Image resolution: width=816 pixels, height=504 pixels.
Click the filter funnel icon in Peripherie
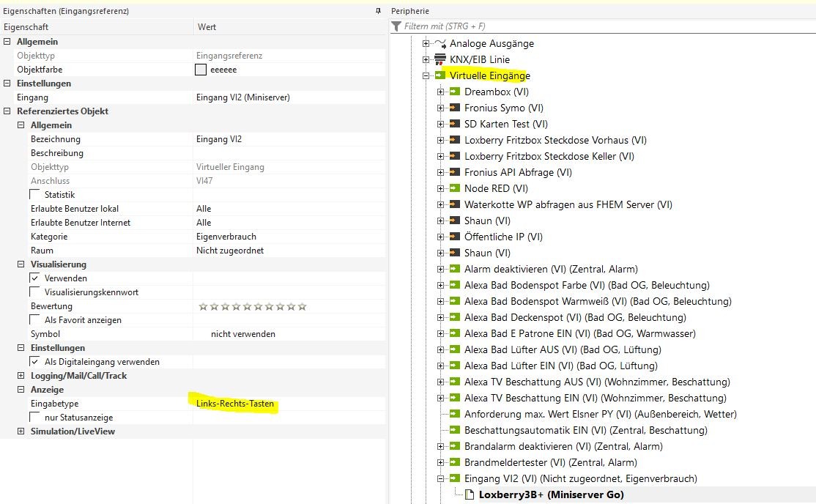[x=396, y=26]
